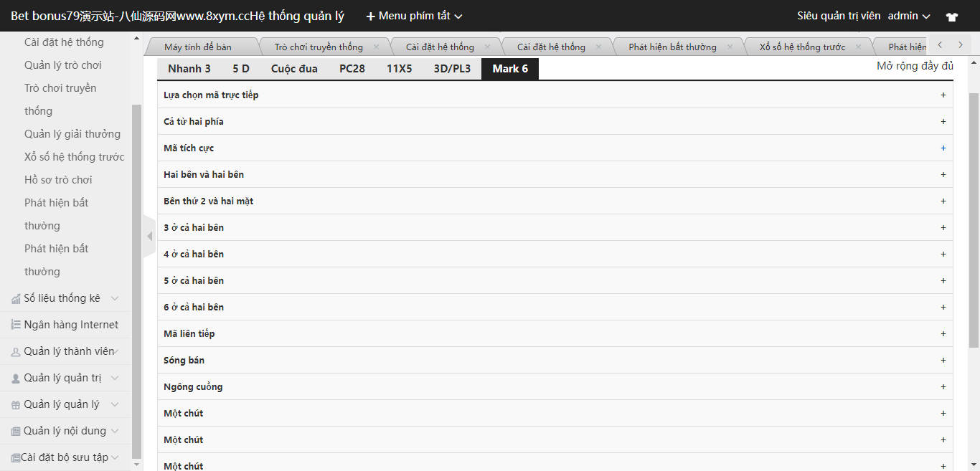Viewport: 980px width, 471px height.
Task: Expand the Lựa chọn mã trực tiếp row
Action: tap(943, 95)
